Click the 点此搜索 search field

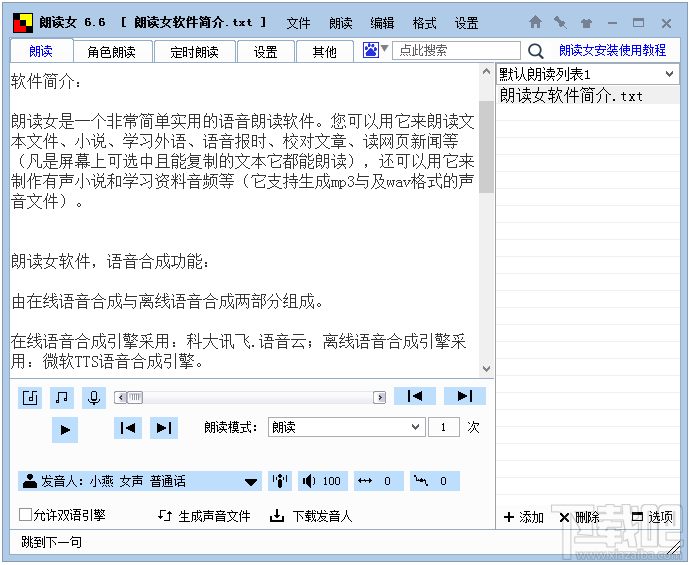coord(456,51)
